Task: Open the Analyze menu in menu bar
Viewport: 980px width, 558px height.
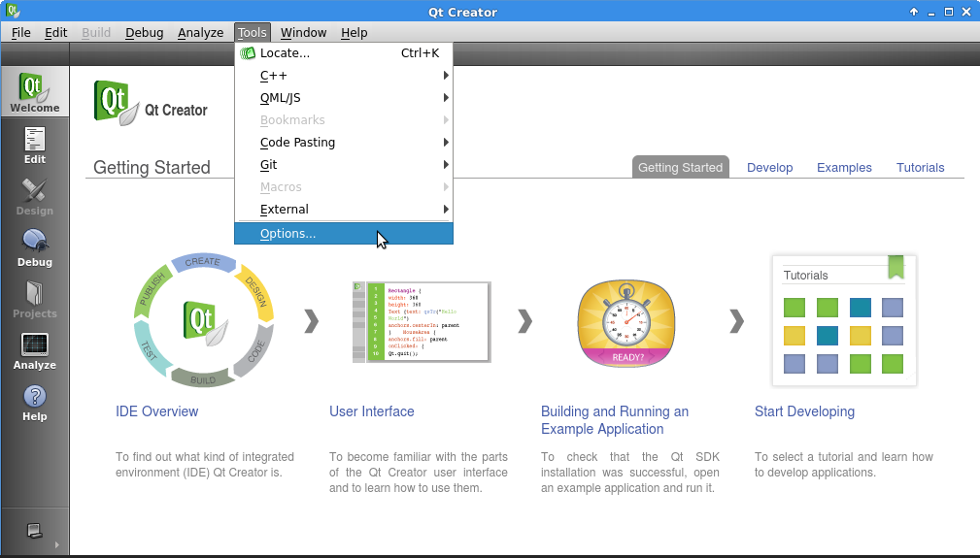Action: 200,32
